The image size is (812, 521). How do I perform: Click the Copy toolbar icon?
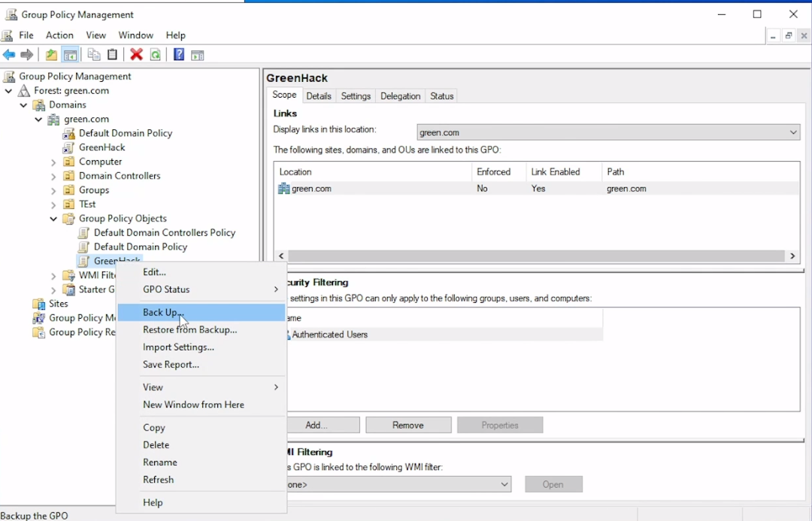94,54
